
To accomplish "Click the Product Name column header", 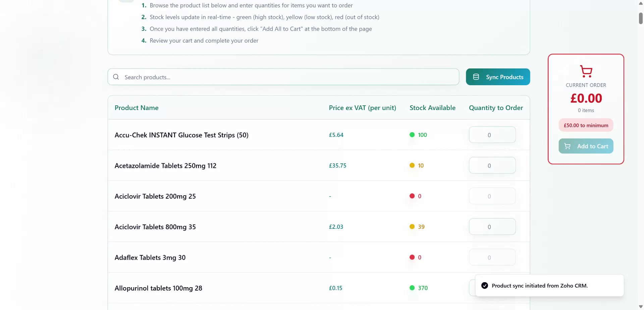I will [137, 108].
